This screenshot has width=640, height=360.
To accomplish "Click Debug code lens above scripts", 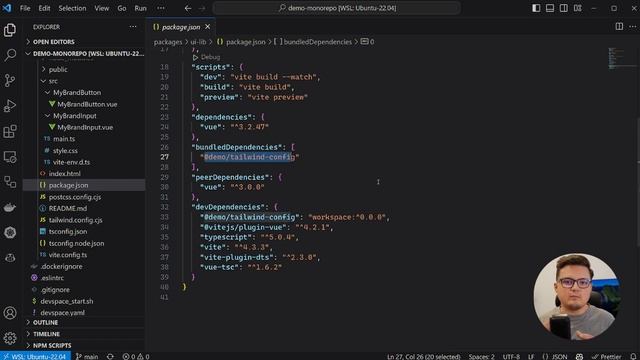I will point(210,57).
